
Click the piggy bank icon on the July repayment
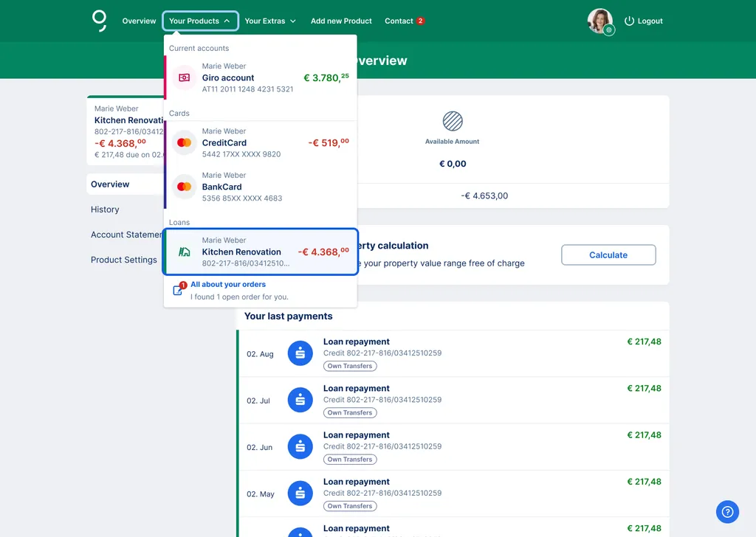pos(300,399)
